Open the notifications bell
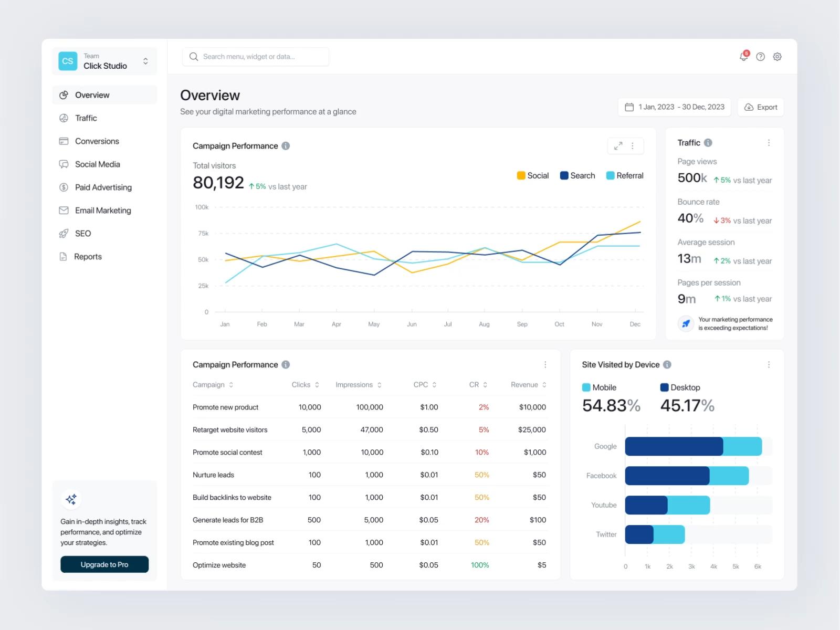 (x=744, y=57)
